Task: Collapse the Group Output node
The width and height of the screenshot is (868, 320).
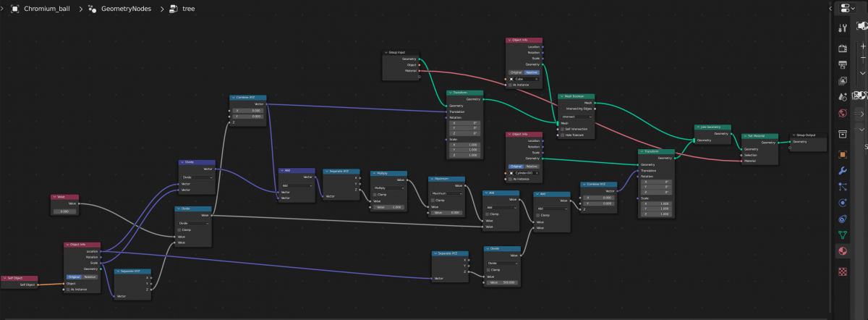Action: tap(793, 135)
